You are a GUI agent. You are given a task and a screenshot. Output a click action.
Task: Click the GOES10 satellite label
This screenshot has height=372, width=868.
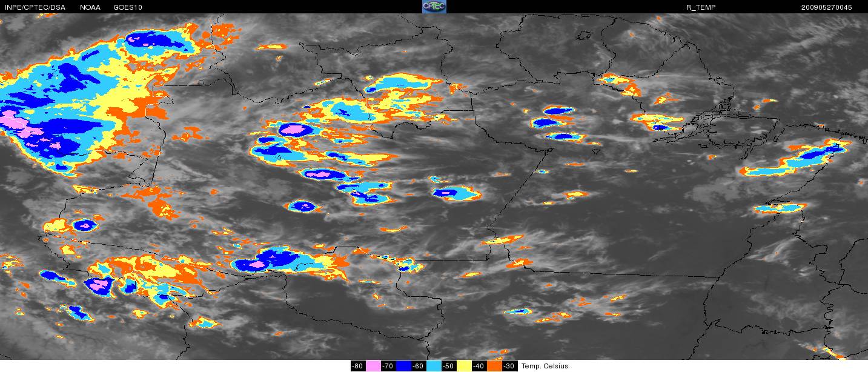[x=128, y=7]
